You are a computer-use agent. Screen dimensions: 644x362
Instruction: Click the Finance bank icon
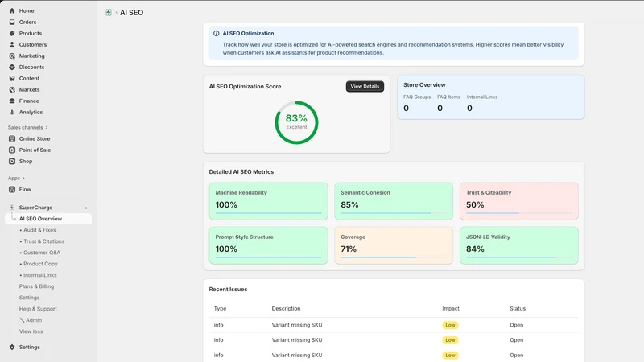click(12, 101)
